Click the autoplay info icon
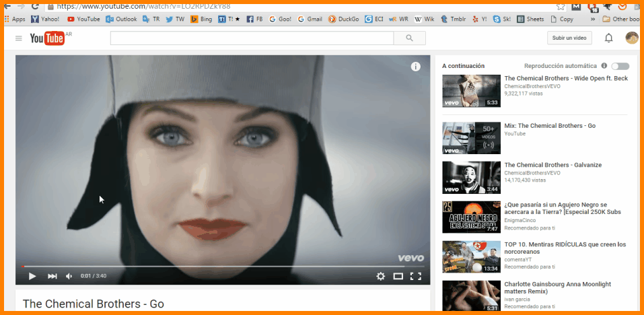This screenshot has height=315, width=644. [604, 66]
